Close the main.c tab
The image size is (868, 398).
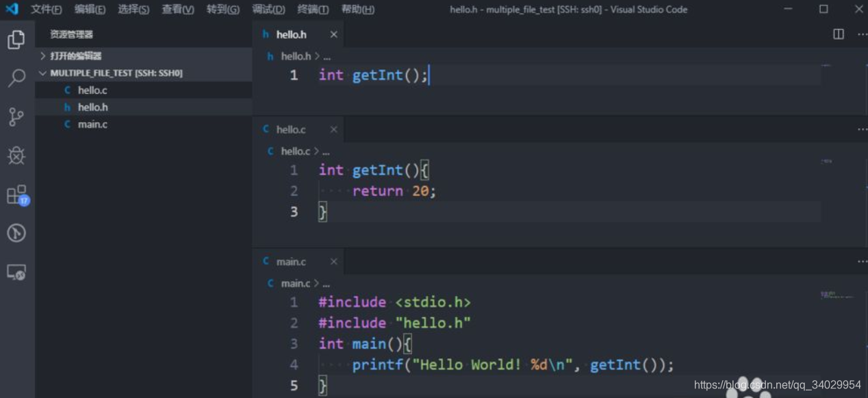(333, 262)
